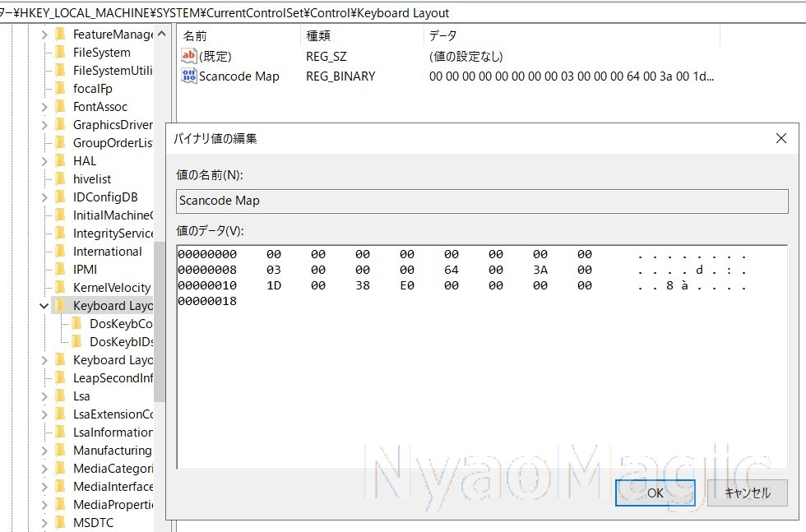The width and height of the screenshot is (806, 532).
Task: Close the バイナリ値の編集 dialog with X
Action: [x=781, y=138]
